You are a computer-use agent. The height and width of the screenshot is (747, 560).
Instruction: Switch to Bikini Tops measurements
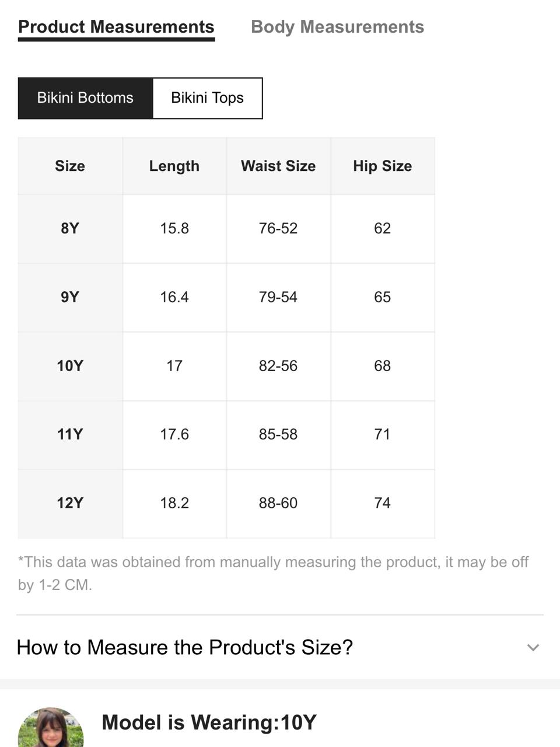click(207, 98)
